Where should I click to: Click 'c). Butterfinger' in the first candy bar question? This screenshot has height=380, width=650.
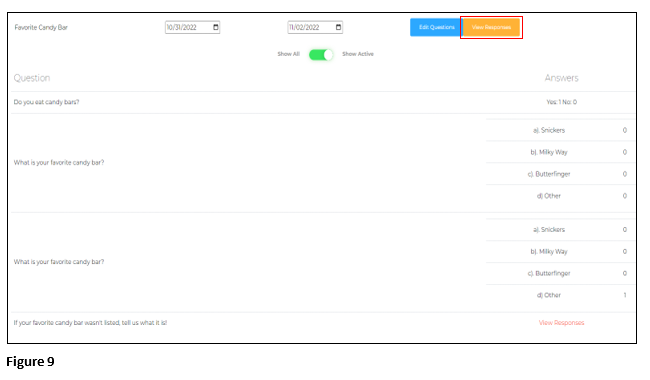click(549, 174)
